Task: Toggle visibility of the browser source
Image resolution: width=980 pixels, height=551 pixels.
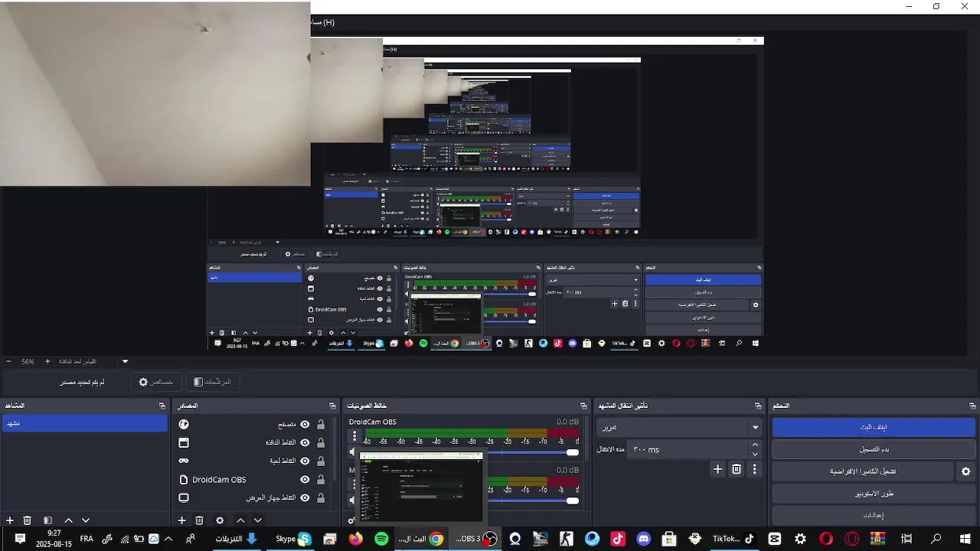Action: click(x=305, y=424)
